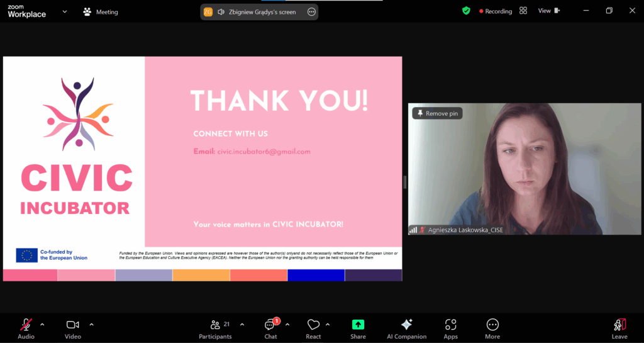
Task: Expand the Video options arrow
Action: tap(91, 325)
